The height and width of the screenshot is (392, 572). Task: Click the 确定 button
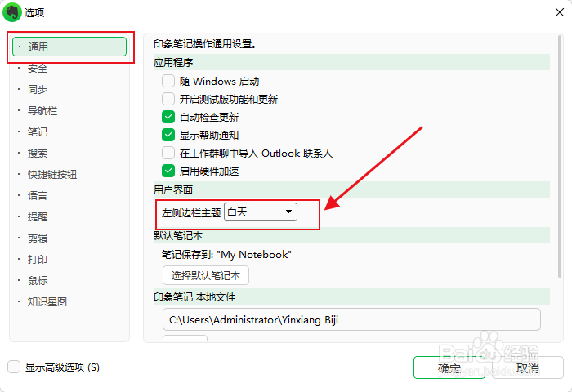449,367
